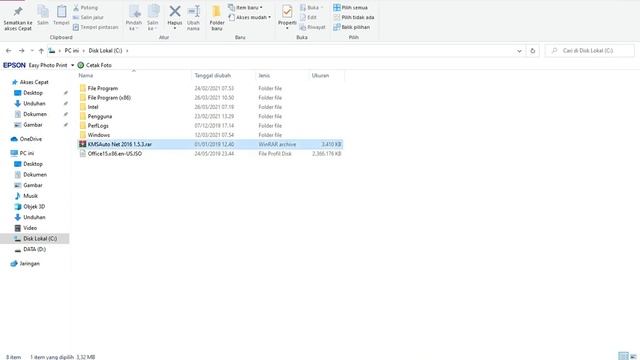The height and width of the screenshot is (360, 640).
Task: Open EPSON Easy Photo Print dropdown
Action: [73, 65]
